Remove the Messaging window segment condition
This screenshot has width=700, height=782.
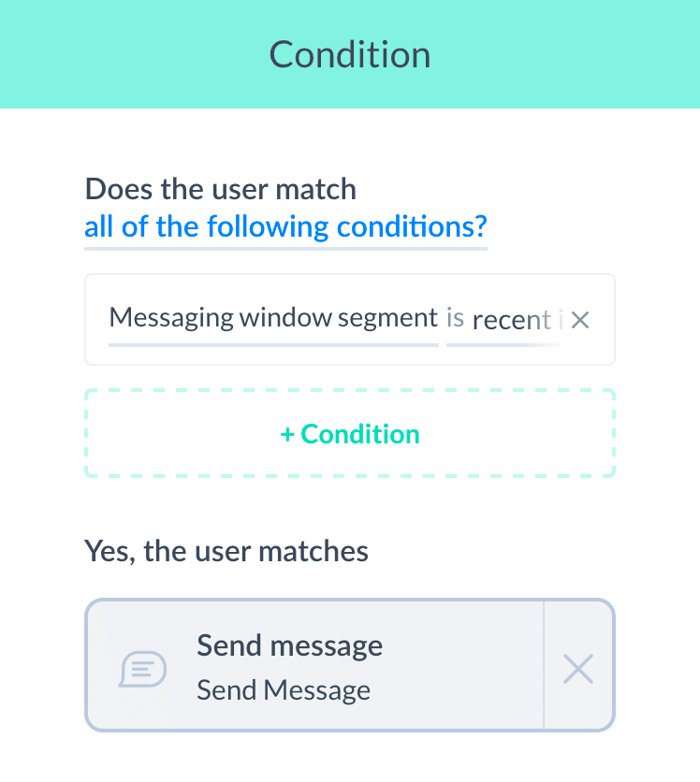pyautogui.click(x=580, y=320)
